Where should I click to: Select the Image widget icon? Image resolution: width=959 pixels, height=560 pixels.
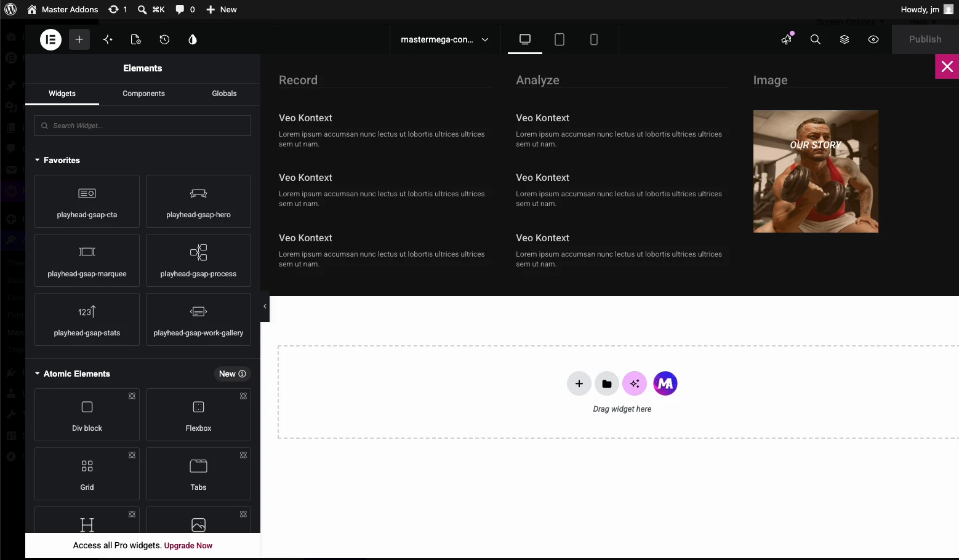point(198,525)
